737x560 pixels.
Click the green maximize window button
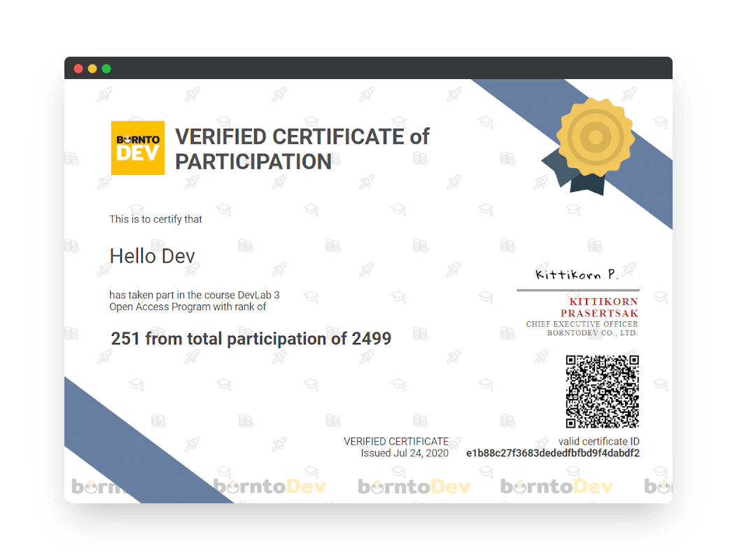(106, 69)
